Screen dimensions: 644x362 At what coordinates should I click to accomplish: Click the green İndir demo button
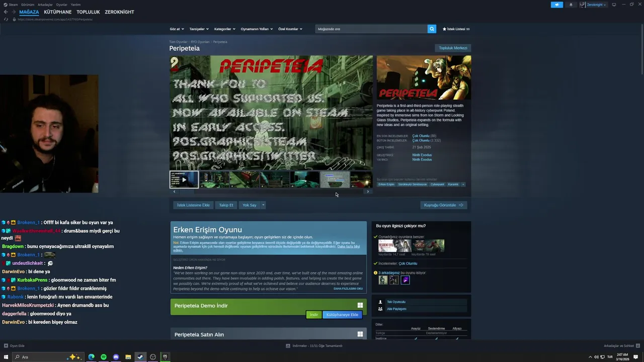pyautogui.click(x=313, y=315)
